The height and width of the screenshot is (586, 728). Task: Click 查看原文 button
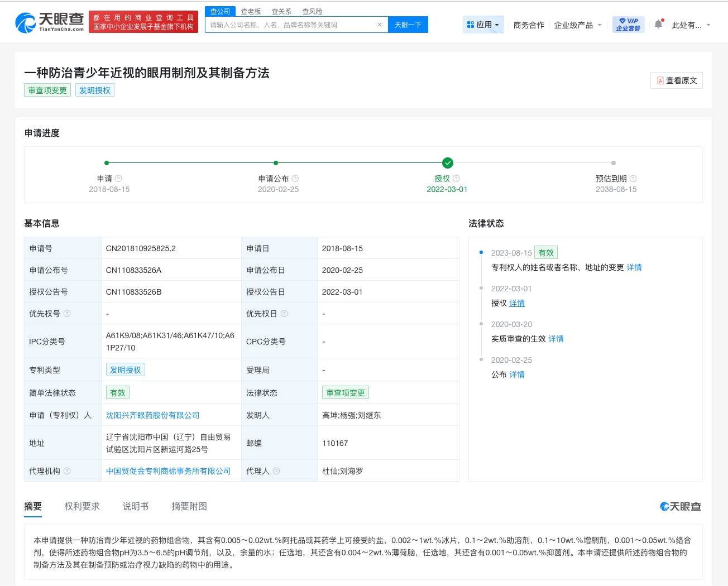(677, 80)
